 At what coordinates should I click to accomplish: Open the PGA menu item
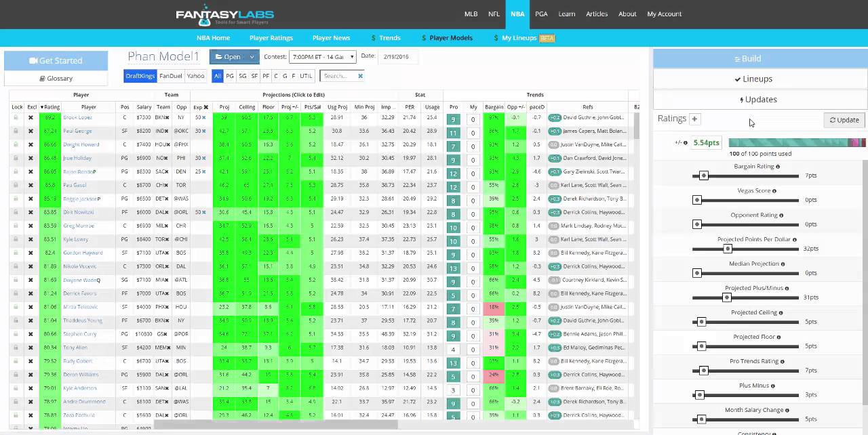[x=541, y=14]
